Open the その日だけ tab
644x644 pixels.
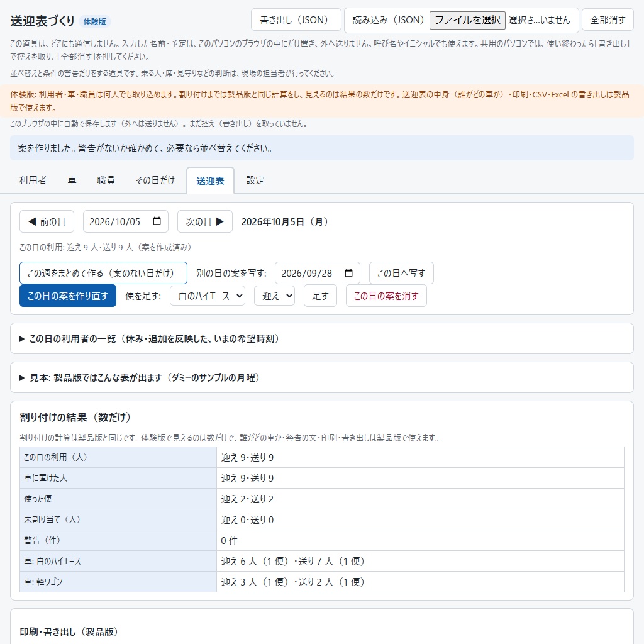(155, 180)
